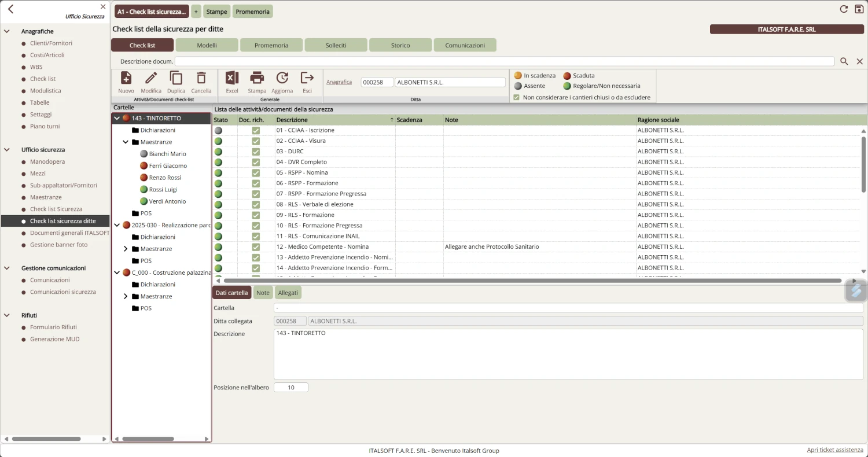Click the Duplica copy icon
This screenshot has height=457, width=868.
tap(176, 78)
